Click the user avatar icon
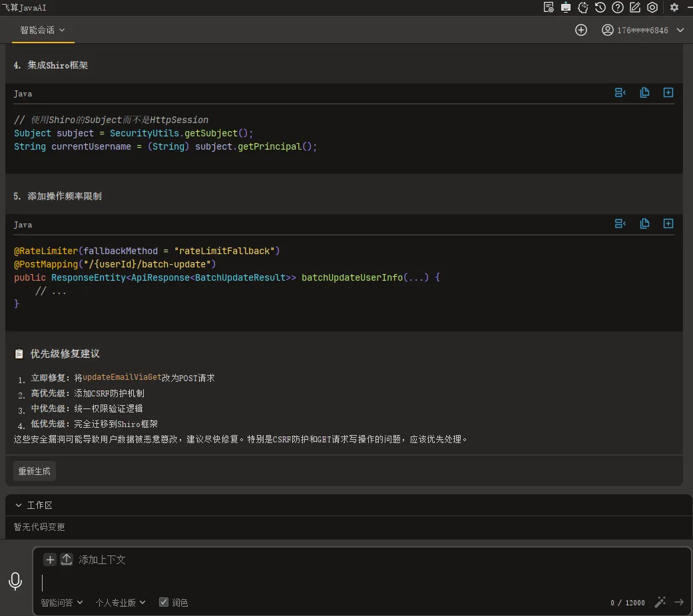Image resolution: width=693 pixels, height=616 pixels. coord(608,30)
